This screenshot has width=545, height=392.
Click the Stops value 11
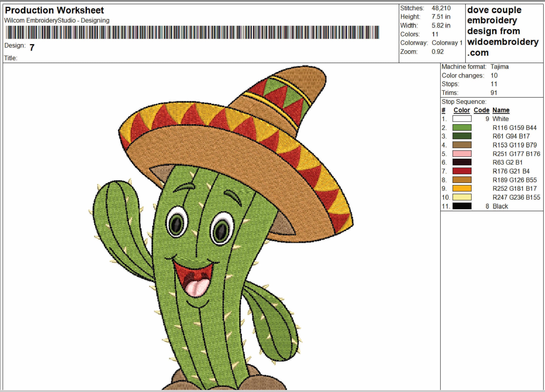point(493,84)
